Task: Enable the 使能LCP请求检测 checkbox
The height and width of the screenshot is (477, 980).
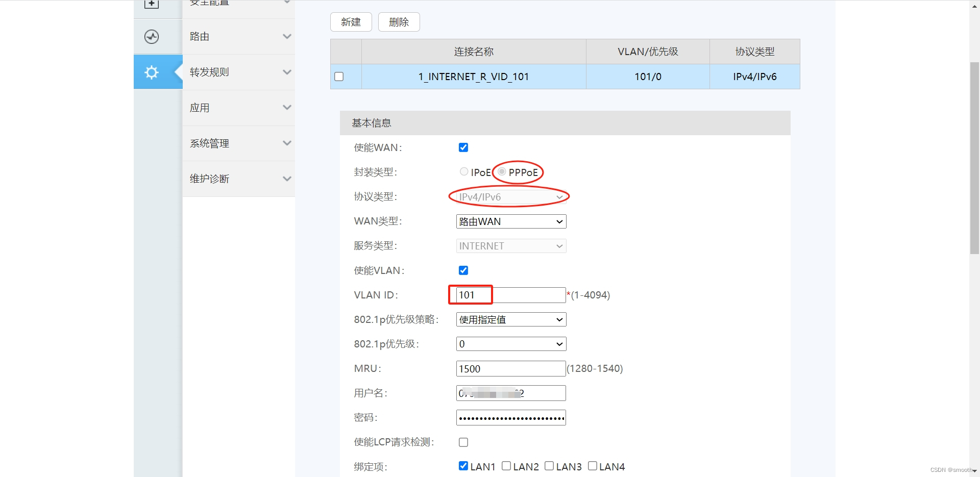Action: [x=463, y=442]
